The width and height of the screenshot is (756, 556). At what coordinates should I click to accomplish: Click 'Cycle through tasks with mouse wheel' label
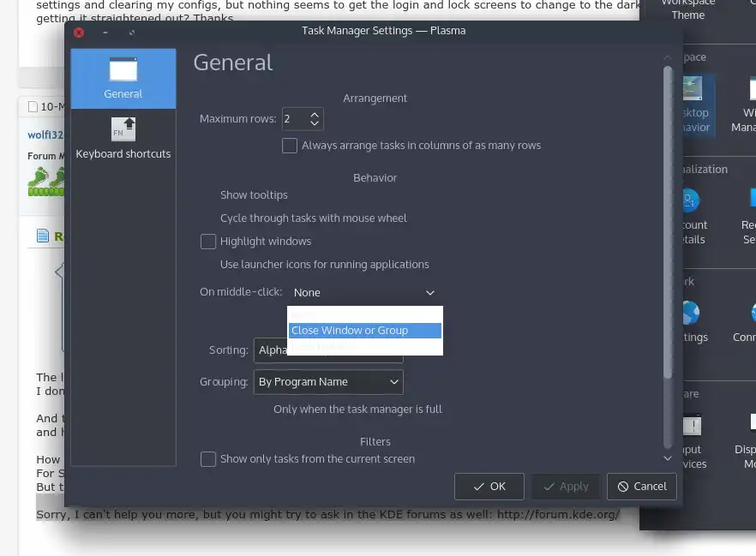click(x=314, y=218)
